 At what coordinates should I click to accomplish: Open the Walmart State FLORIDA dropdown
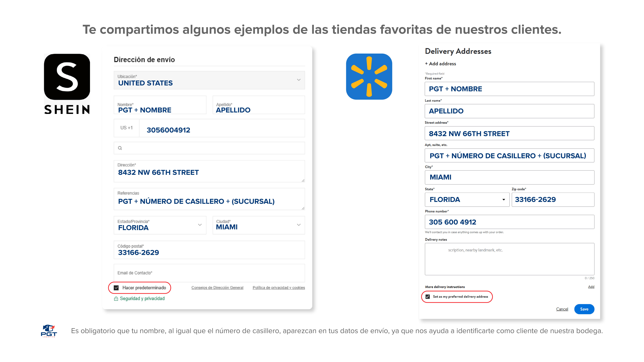pyautogui.click(x=467, y=200)
